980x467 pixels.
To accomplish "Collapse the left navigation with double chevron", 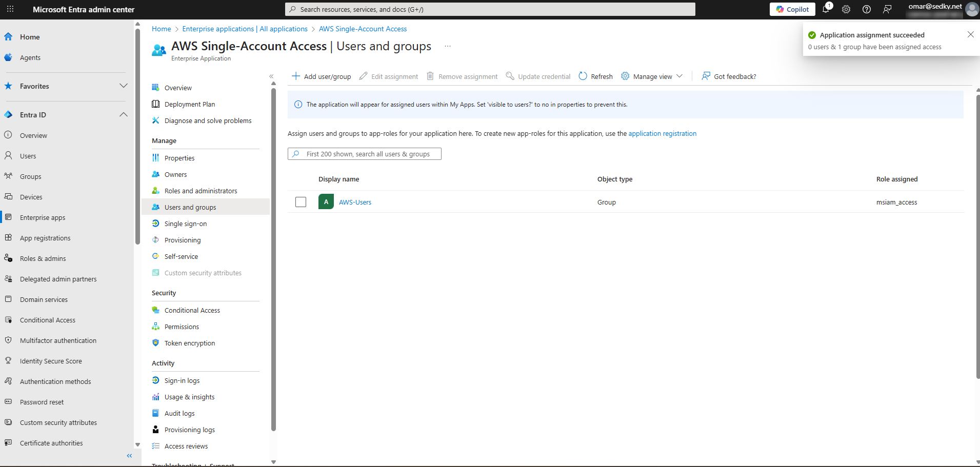I will point(129,456).
